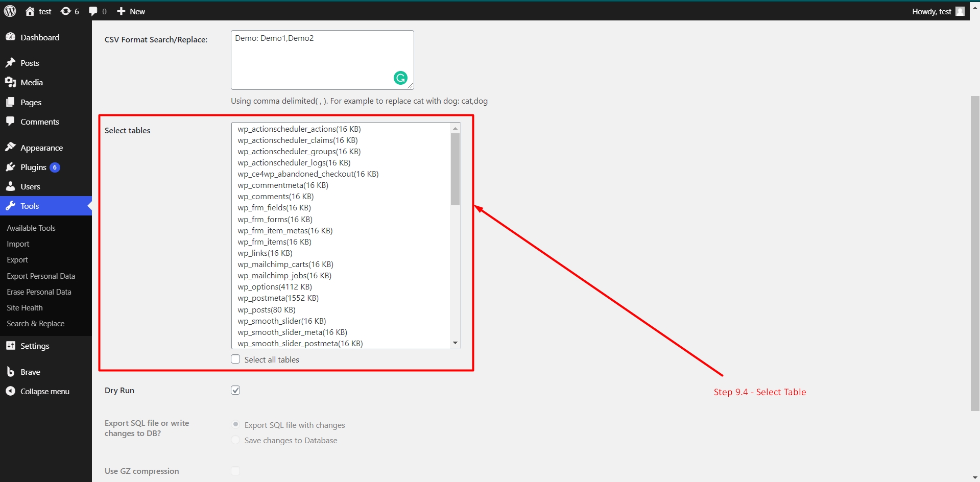Go to Site Health submenu item
The height and width of the screenshot is (482, 980).
pos(25,308)
